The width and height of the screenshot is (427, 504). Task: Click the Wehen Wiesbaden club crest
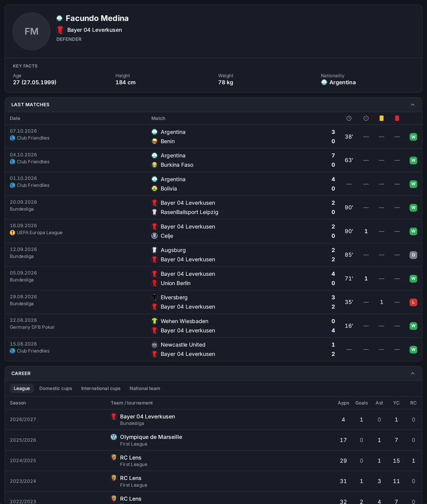(154, 321)
